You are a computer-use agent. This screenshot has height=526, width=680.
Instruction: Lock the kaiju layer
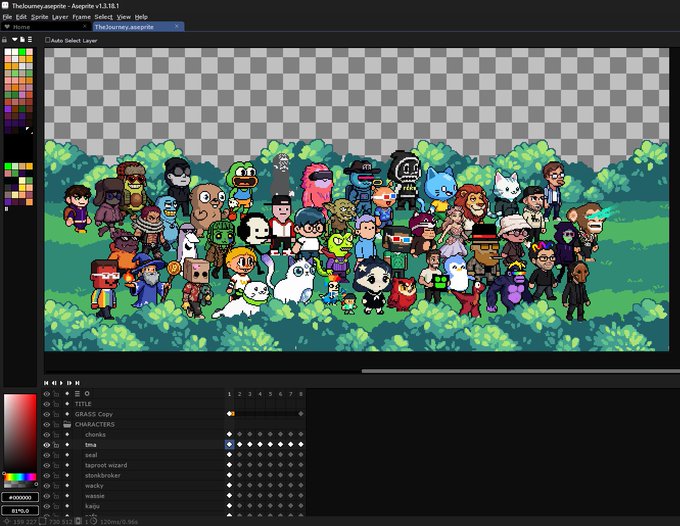click(x=56, y=506)
